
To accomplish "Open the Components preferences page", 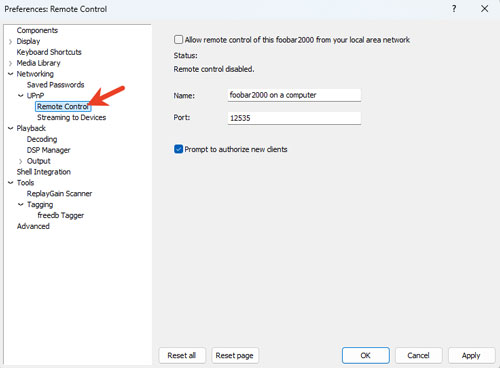I will click(x=37, y=30).
